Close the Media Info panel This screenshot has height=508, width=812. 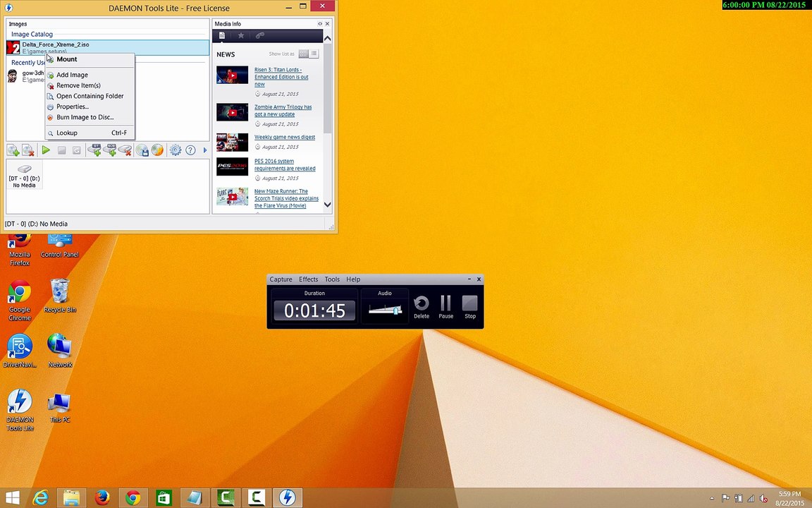(327, 24)
